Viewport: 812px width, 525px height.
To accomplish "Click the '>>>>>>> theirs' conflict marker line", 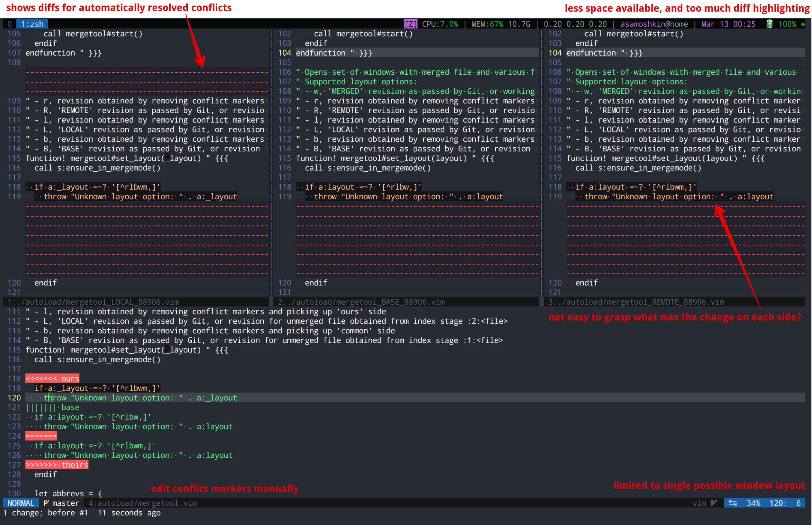I will [x=57, y=465].
